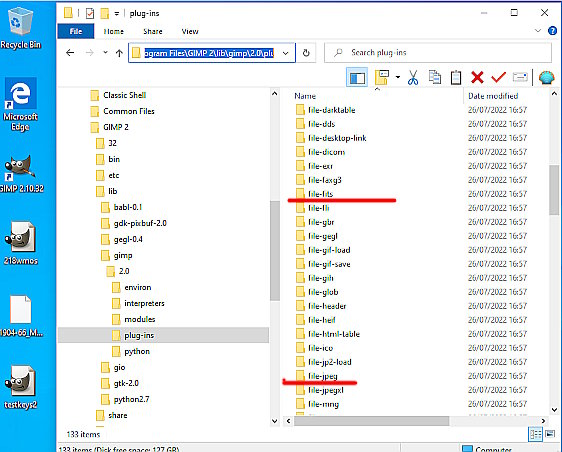Sort by Name column header
The height and width of the screenshot is (452, 562).
(x=305, y=96)
